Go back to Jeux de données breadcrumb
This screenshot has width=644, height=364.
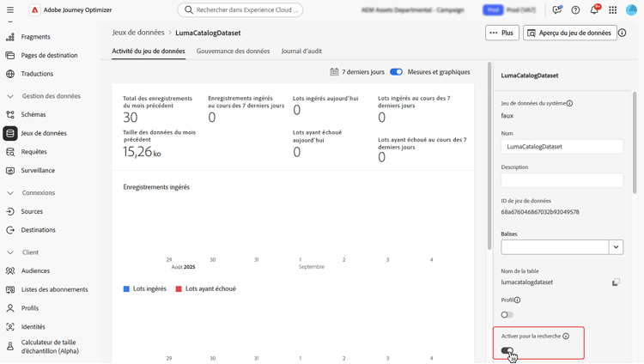[138, 33]
